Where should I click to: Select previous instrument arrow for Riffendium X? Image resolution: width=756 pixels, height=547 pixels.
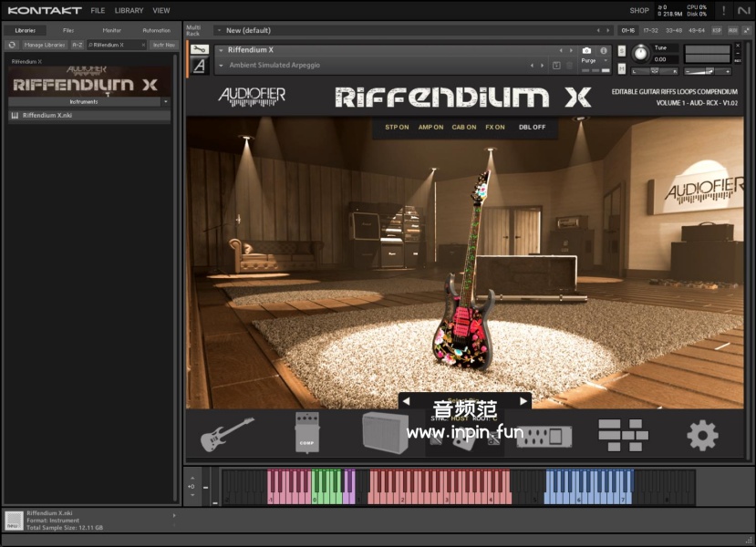[x=561, y=50]
